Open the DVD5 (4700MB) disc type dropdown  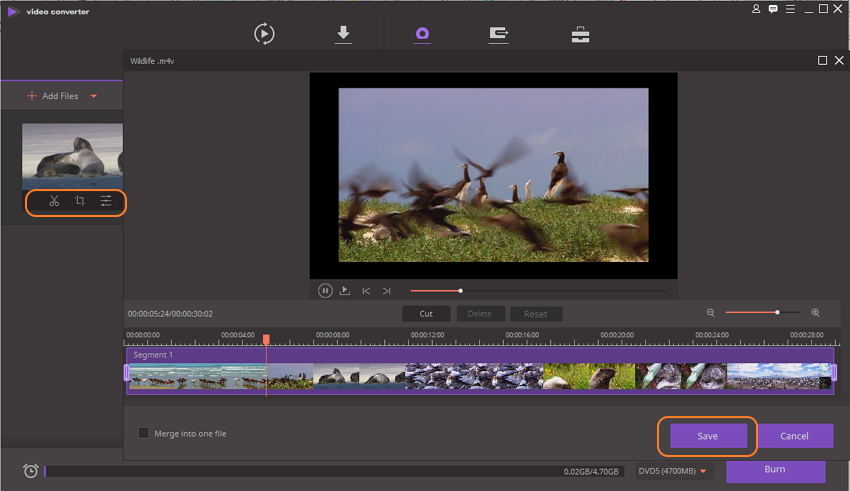[675, 471]
